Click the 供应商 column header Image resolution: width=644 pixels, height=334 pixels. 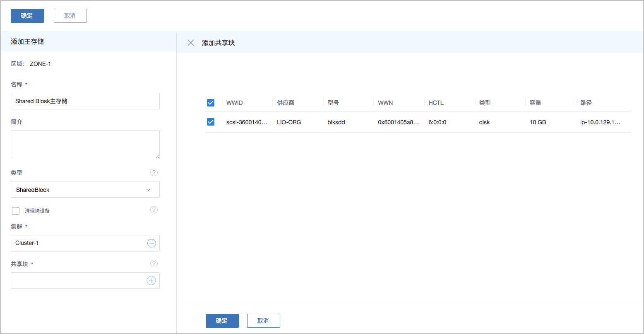click(286, 103)
